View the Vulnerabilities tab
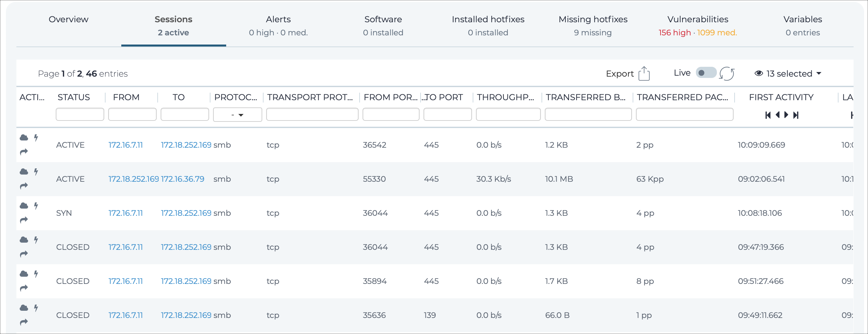This screenshot has width=868, height=334. [x=698, y=26]
